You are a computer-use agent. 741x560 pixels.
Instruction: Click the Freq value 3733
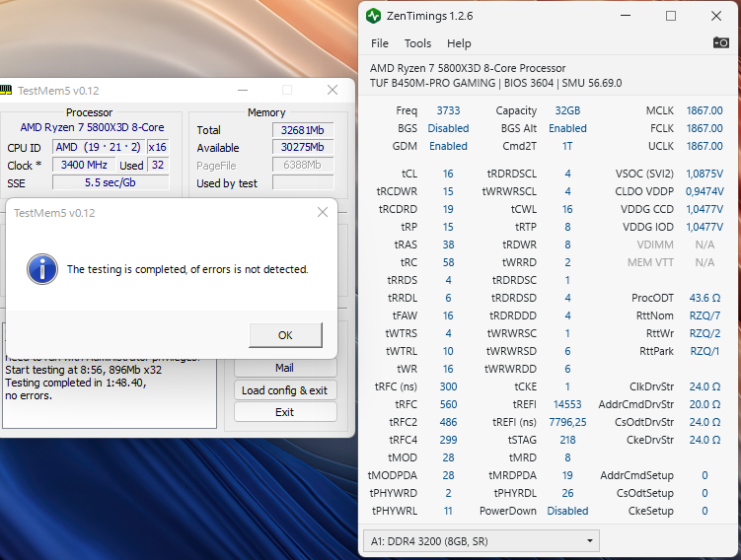pyautogui.click(x=448, y=110)
